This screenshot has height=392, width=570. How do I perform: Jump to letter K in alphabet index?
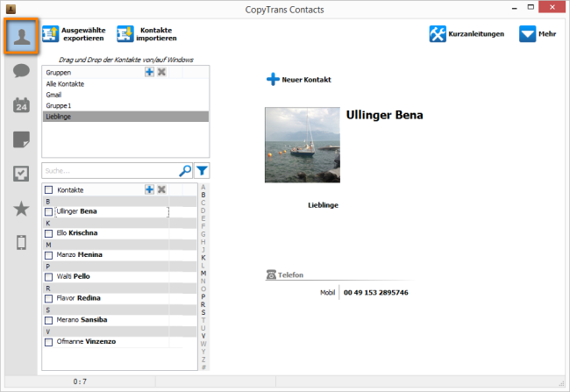203,258
